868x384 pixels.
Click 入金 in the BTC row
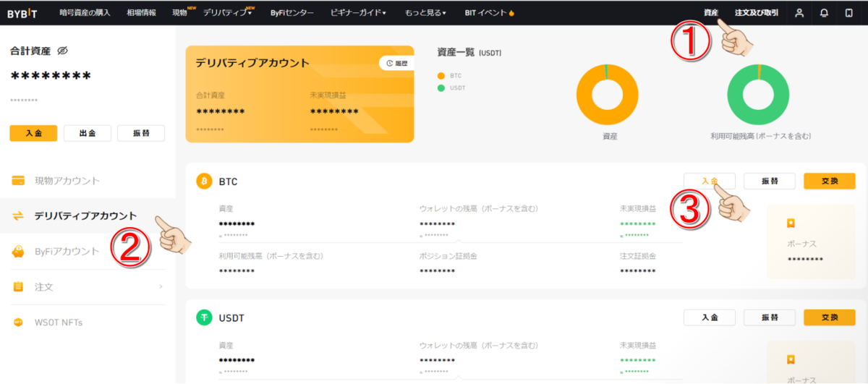(710, 181)
